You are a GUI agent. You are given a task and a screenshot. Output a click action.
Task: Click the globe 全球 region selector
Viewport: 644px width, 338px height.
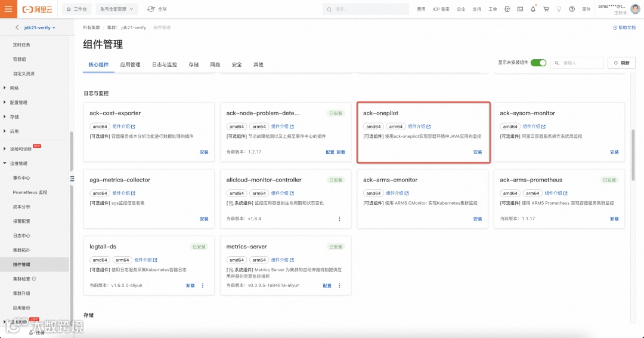point(157,9)
